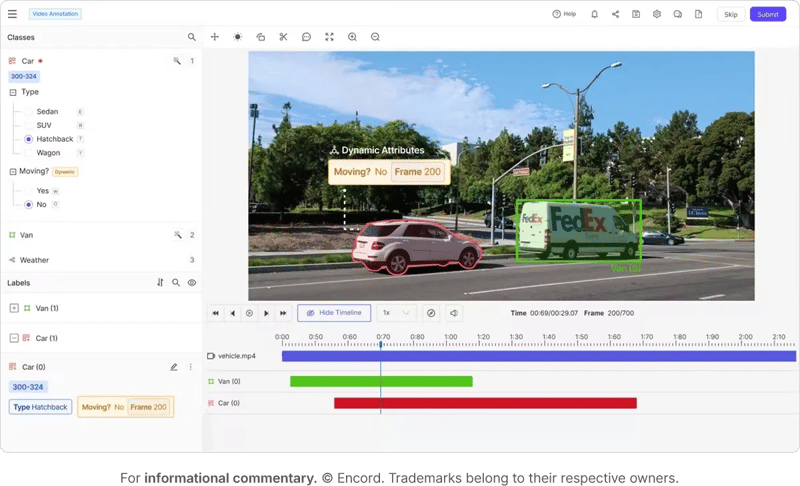Screen dimensions: 800x486
Task: Open Car (0) more options menu
Action: 191,367
